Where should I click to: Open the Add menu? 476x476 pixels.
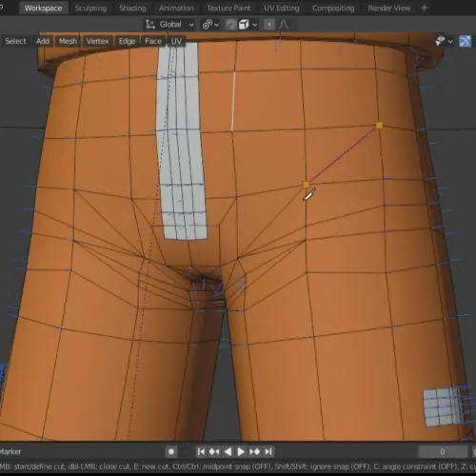tap(43, 41)
